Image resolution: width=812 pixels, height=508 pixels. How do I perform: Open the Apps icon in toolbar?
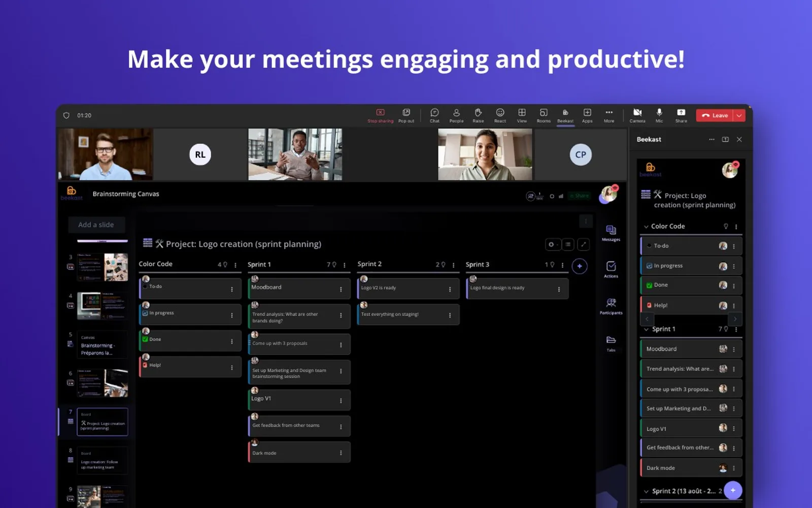point(587,115)
